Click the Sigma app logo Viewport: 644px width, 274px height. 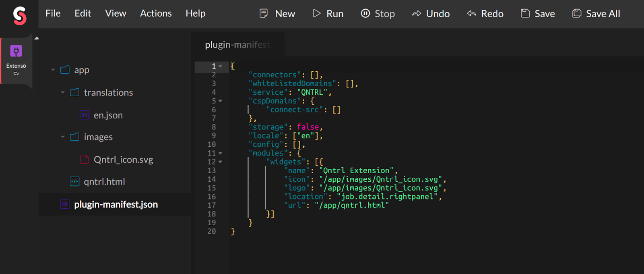tap(19, 16)
